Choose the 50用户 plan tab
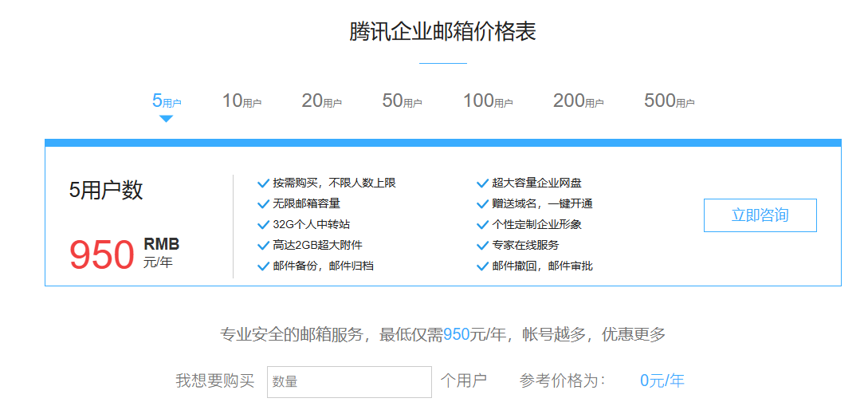Viewport: 868px width, 418px height. (402, 101)
